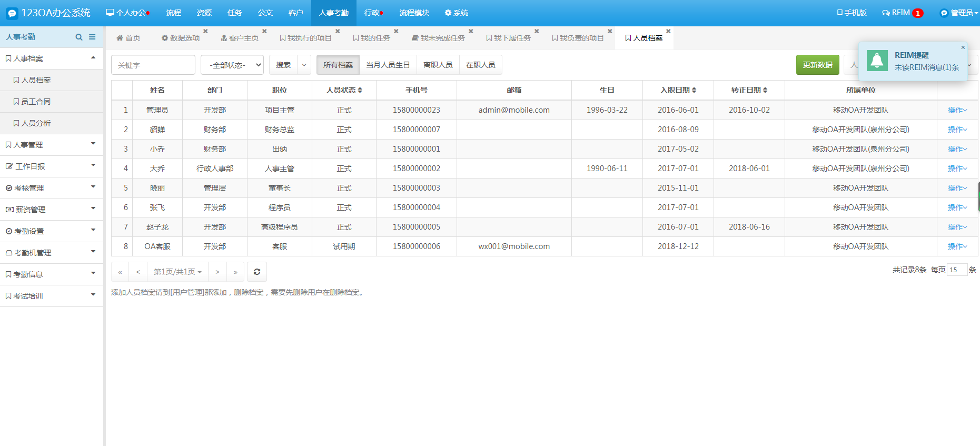The image size is (980, 446).
Task: Expand the 薪资管理 sidebar section
Action: coord(52,210)
